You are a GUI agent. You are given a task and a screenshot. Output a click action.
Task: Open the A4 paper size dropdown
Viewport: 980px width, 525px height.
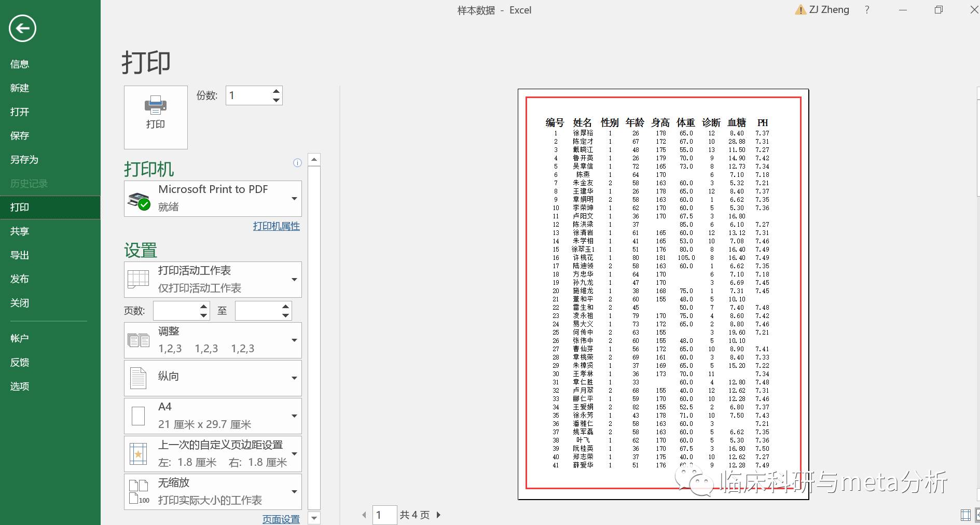point(213,416)
